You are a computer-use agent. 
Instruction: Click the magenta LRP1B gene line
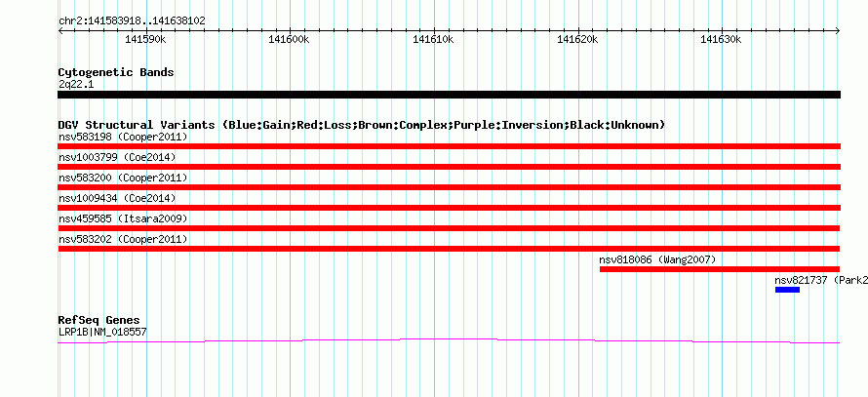(449, 340)
